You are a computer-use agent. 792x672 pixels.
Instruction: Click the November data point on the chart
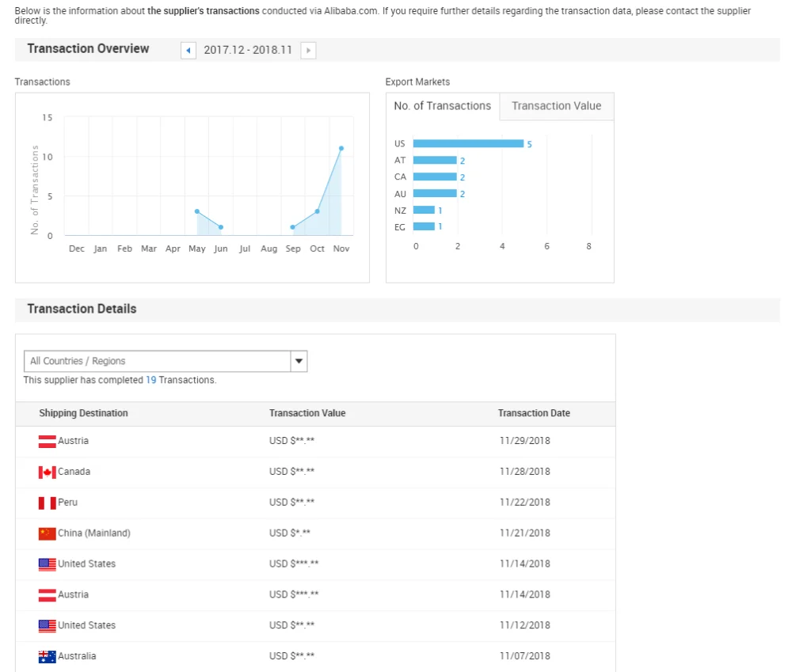(341, 148)
